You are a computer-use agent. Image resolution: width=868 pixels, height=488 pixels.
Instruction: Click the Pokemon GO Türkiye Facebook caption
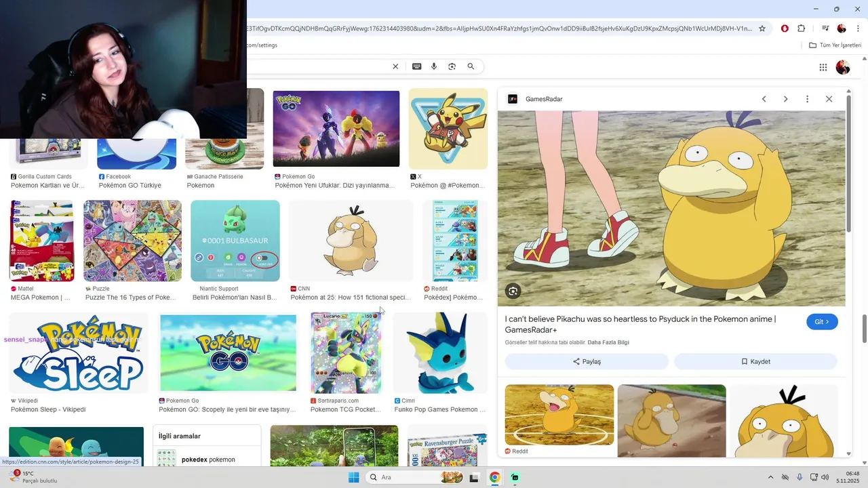coord(130,185)
